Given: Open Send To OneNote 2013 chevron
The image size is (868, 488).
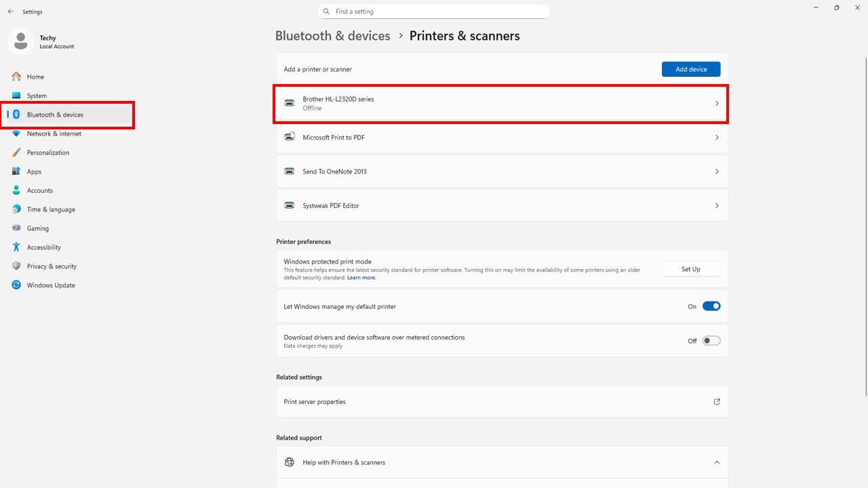Looking at the screenshot, I should coord(717,171).
